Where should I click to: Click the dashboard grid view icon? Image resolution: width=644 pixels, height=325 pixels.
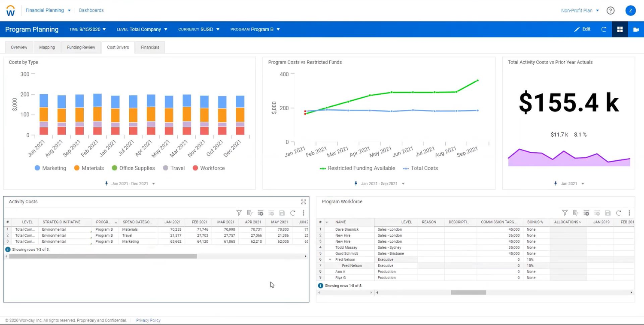click(620, 29)
